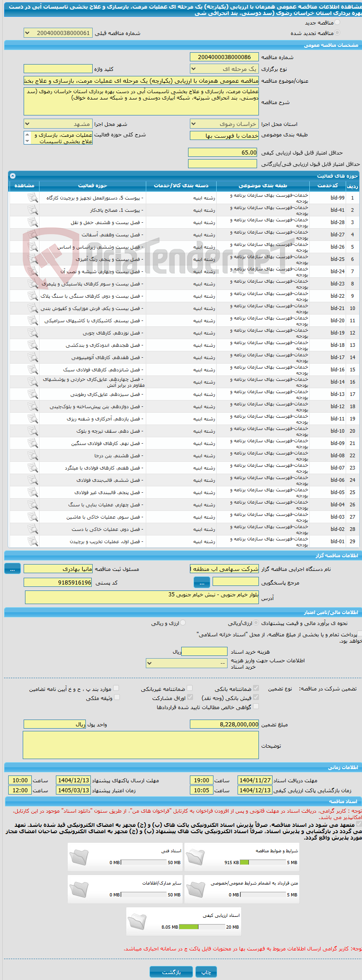The width and height of the screenshot is (362, 980).
Task: Click the اسناد فنی folder icon
Action: (x=79, y=856)
